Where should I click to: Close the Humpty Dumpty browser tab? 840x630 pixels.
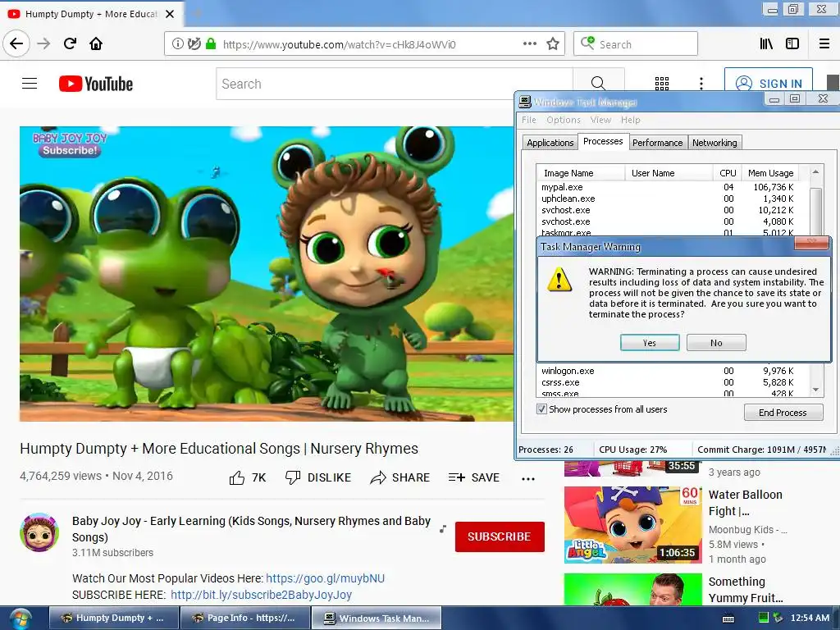click(170, 14)
